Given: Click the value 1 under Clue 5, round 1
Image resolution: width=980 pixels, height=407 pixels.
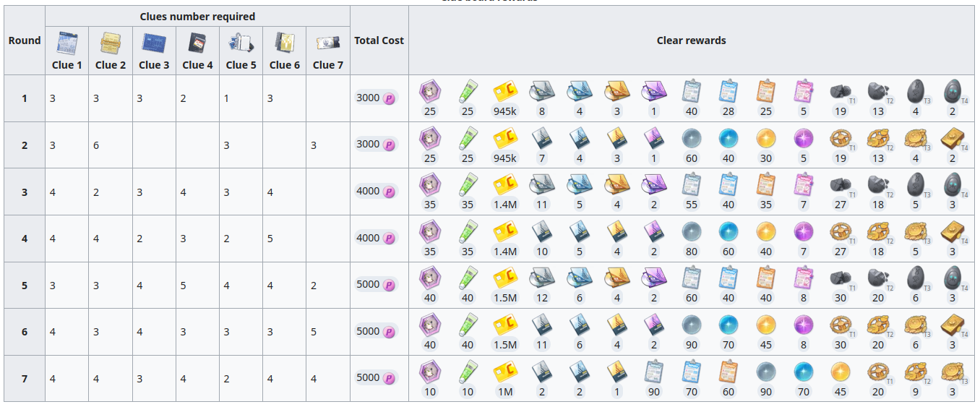Looking at the screenshot, I should click(x=226, y=98).
